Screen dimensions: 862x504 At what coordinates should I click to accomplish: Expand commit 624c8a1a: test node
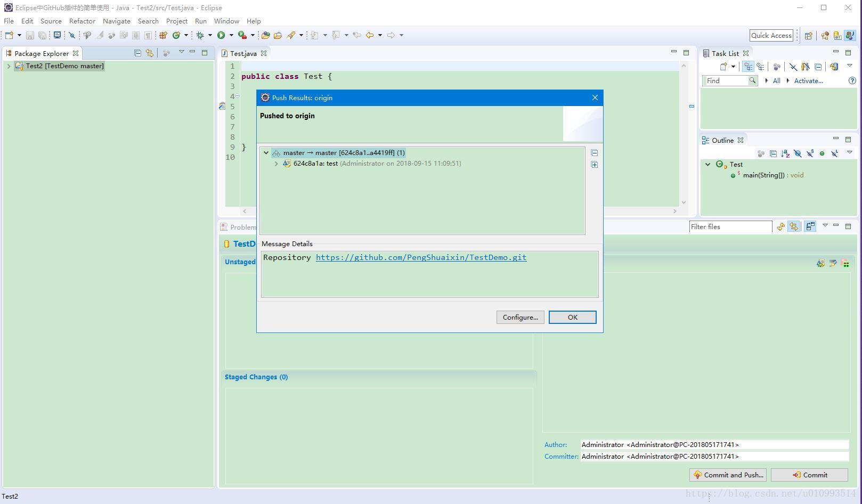click(276, 164)
